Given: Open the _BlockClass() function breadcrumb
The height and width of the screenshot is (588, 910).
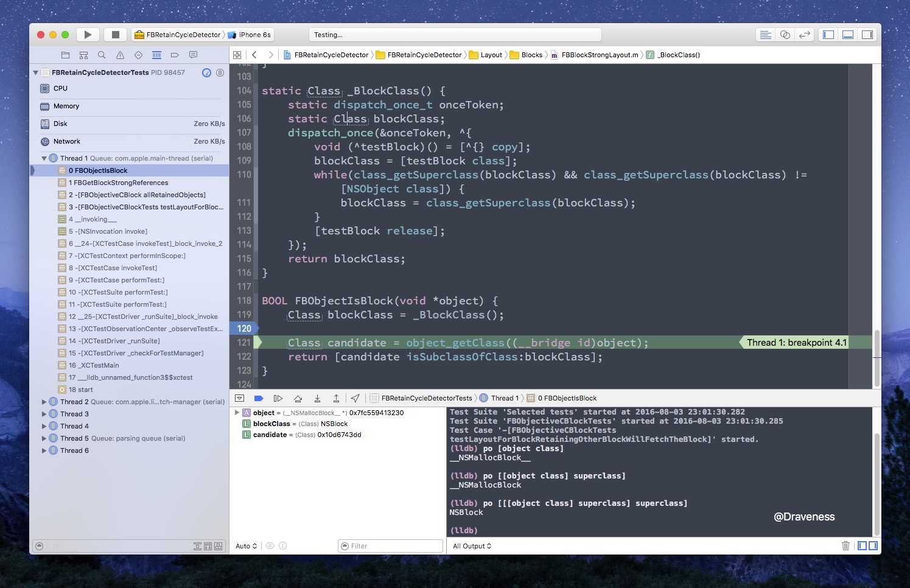Looking at the screenshot, I should point(673,55).
